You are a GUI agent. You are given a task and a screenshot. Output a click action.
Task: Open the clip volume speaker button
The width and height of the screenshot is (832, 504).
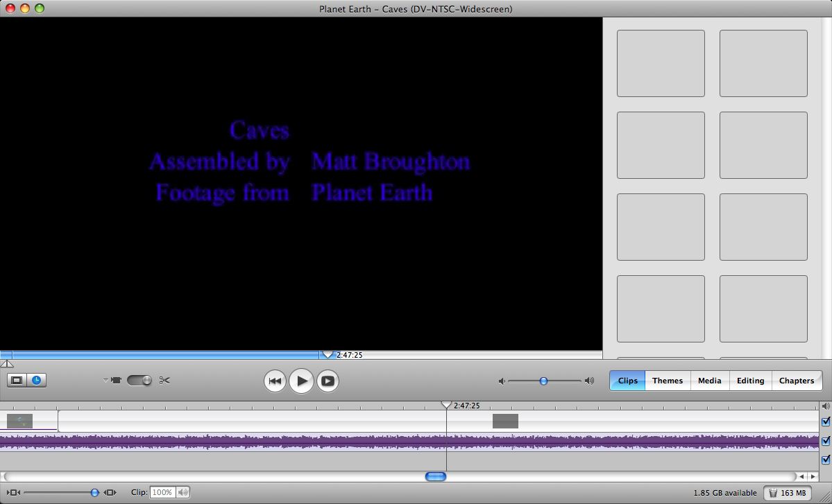(182, 492)
